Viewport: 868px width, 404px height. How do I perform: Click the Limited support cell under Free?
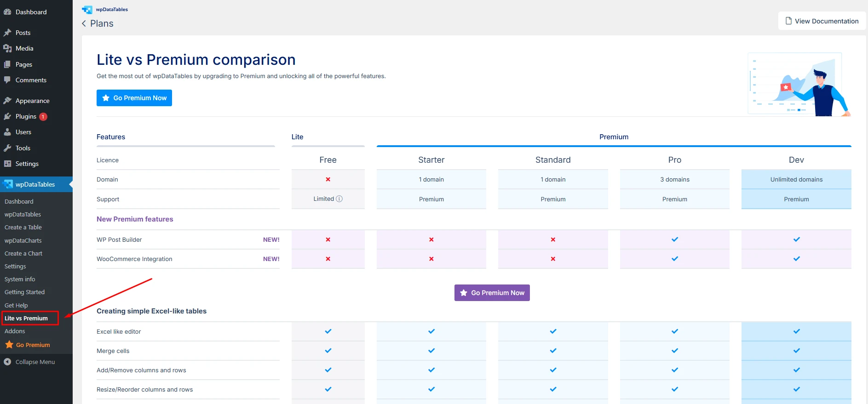pos(328,199)
